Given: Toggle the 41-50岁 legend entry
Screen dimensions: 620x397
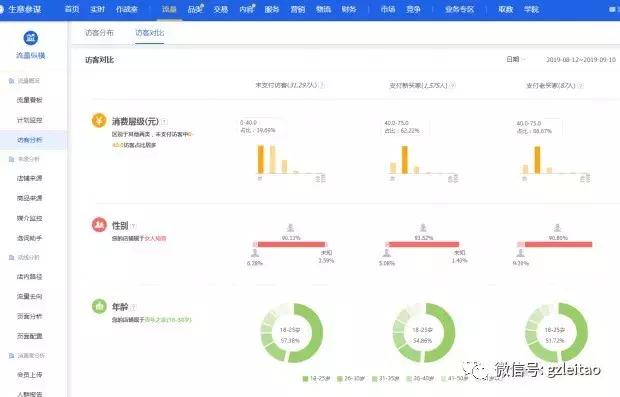Looking at the screenshot, I should (x=455, y=378).
